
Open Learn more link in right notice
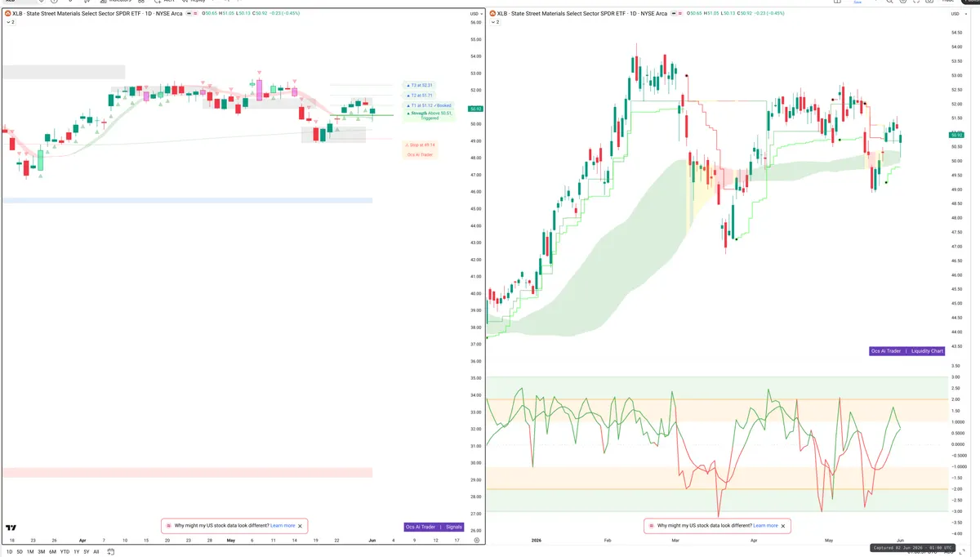(765, 526)
